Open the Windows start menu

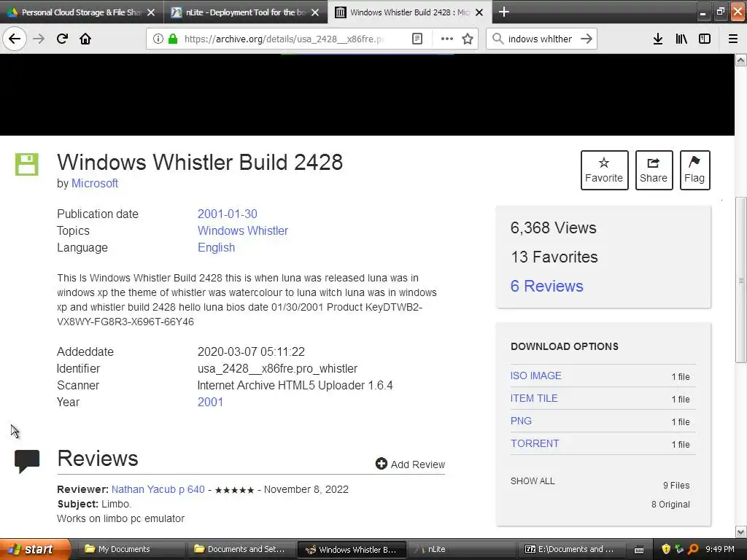coord(34,550)
